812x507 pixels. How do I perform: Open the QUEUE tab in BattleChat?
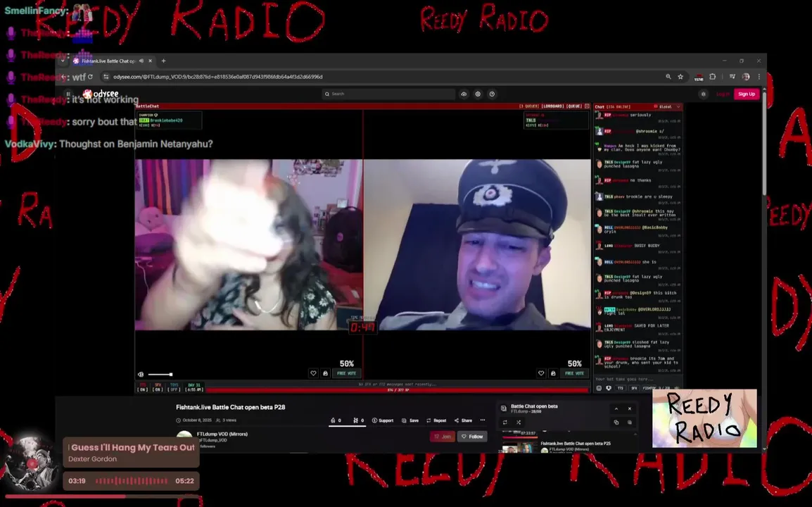[574, 106]
